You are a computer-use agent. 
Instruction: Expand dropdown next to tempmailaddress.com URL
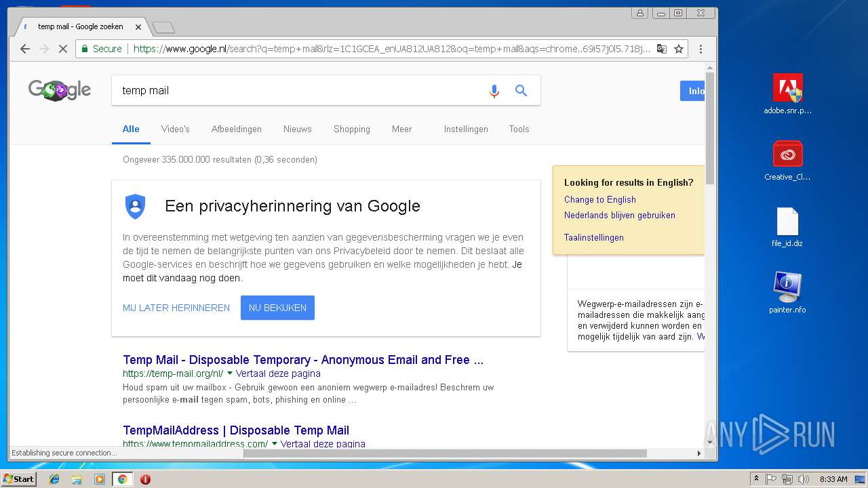point(275,444)
